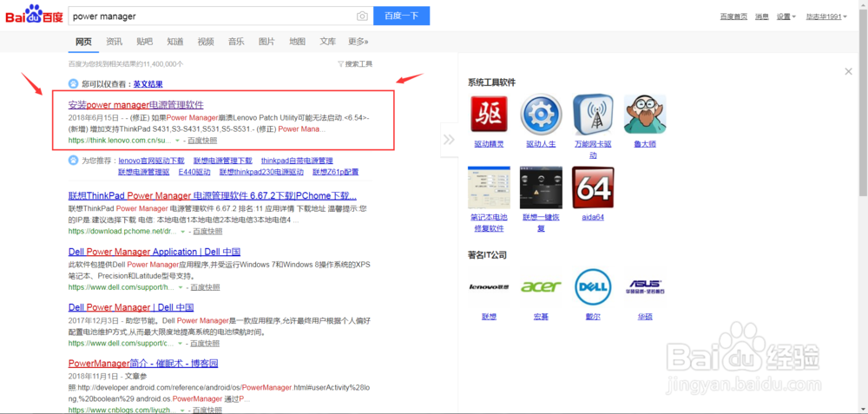
Task: Switch to 资讯 tab
Action: point(114,42)
